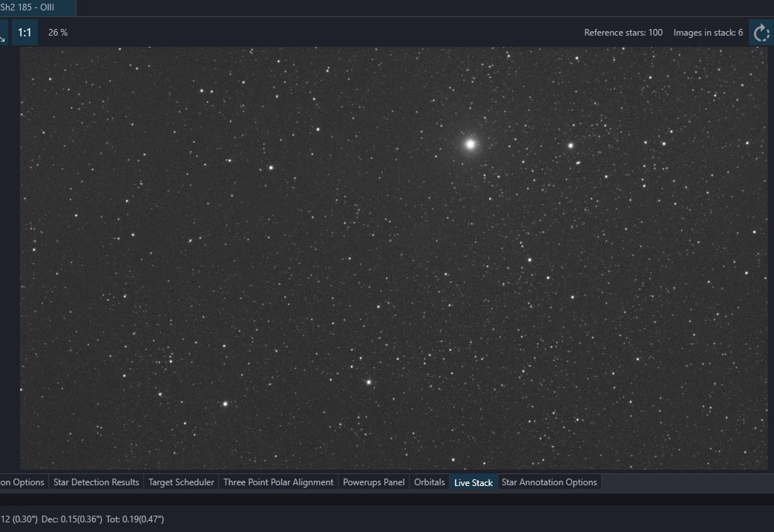Click the second-brightest star beside the brightest
This screenshot has height=532, width=774.
(x=571, y=145)
